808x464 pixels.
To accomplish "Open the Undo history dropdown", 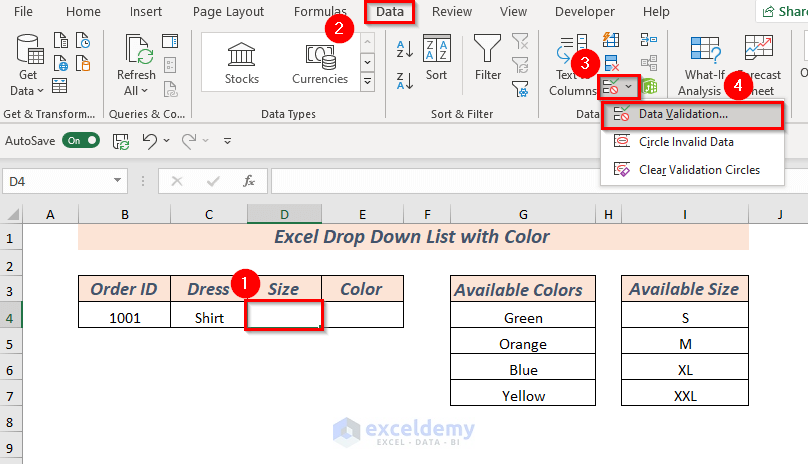I will pyautogui.click(x=166, y=141).
